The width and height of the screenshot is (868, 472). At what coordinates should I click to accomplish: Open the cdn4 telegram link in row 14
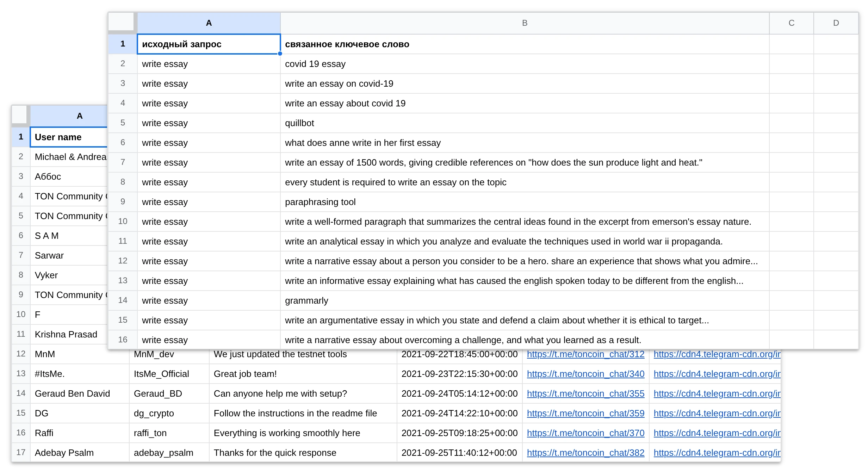click(717, 393)
